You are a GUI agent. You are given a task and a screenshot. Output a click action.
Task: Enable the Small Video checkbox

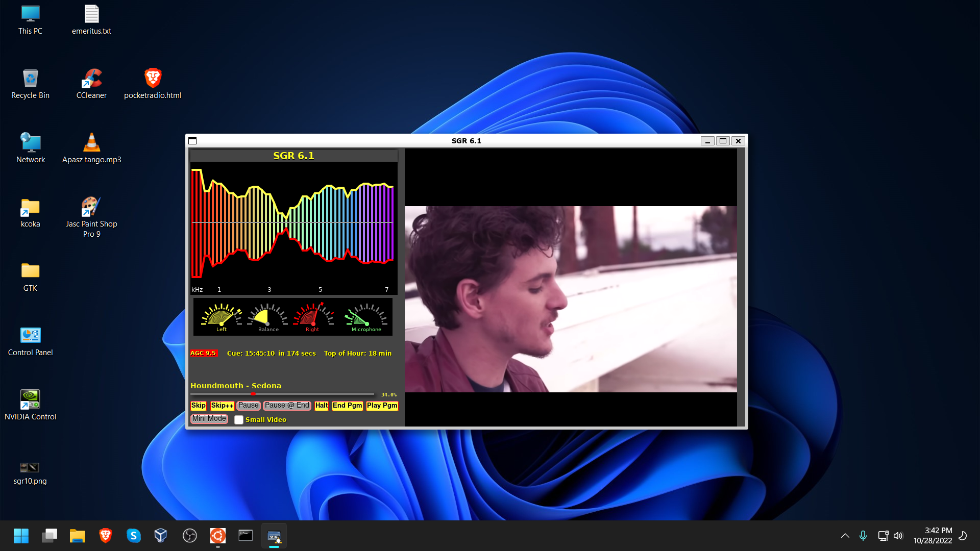(239, 420)
